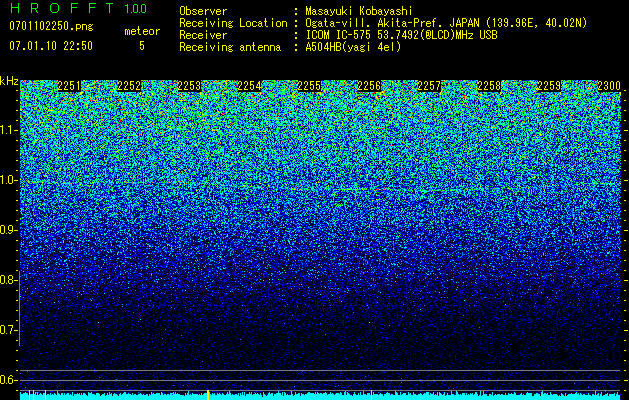Select the Ogata-vill. Akita-Pref. JAPAN location text
This screenshot has width=629, height=400.
coord(446,23)
